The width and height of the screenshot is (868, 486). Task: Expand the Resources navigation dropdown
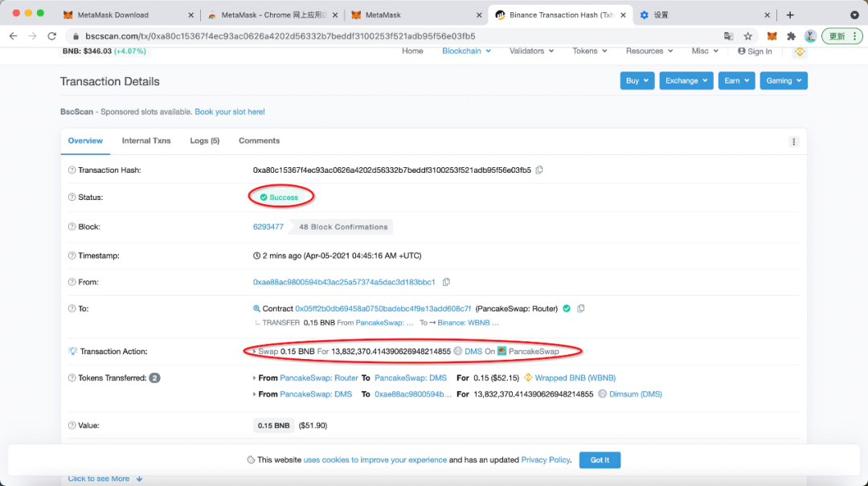point(649,51)
